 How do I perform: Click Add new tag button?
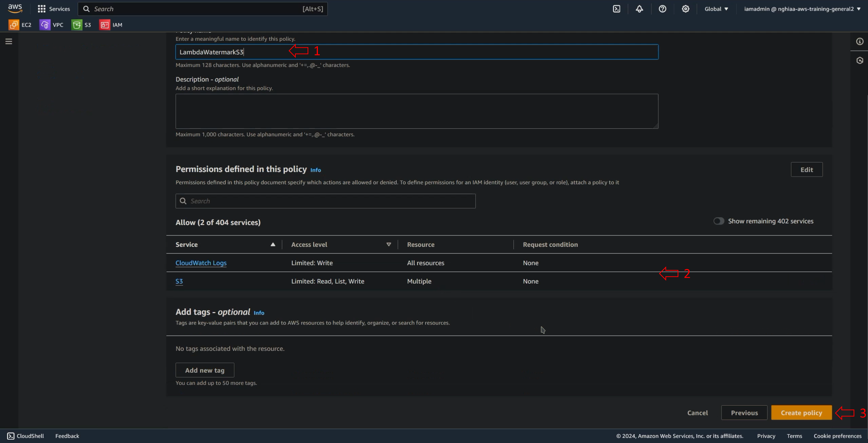[x=205, y=370]
